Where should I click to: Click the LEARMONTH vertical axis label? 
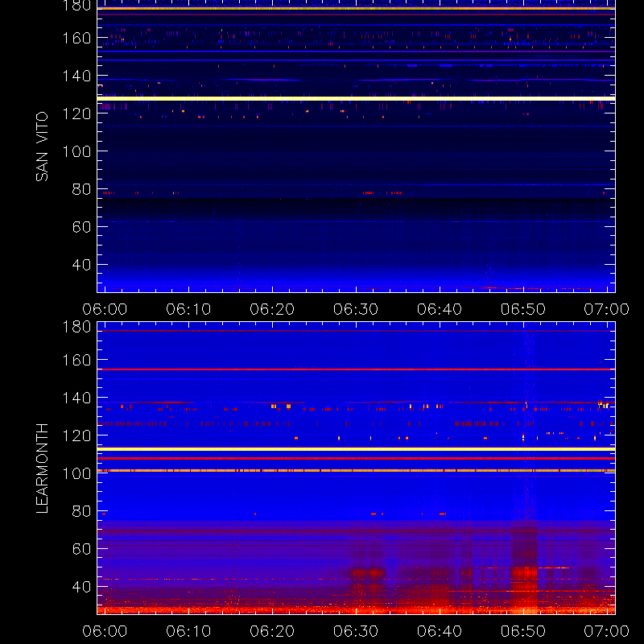coord(42,469)
